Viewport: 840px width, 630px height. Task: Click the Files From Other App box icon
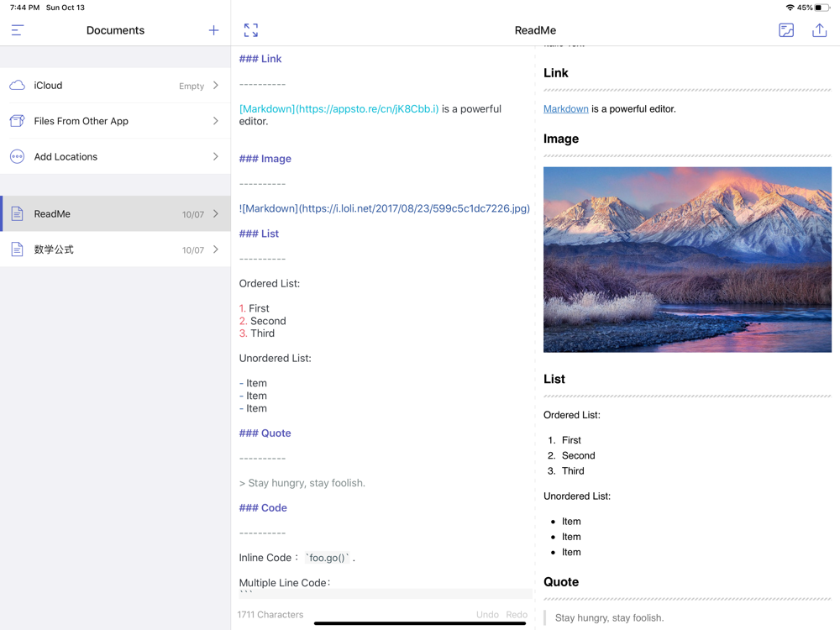[17, 121]
